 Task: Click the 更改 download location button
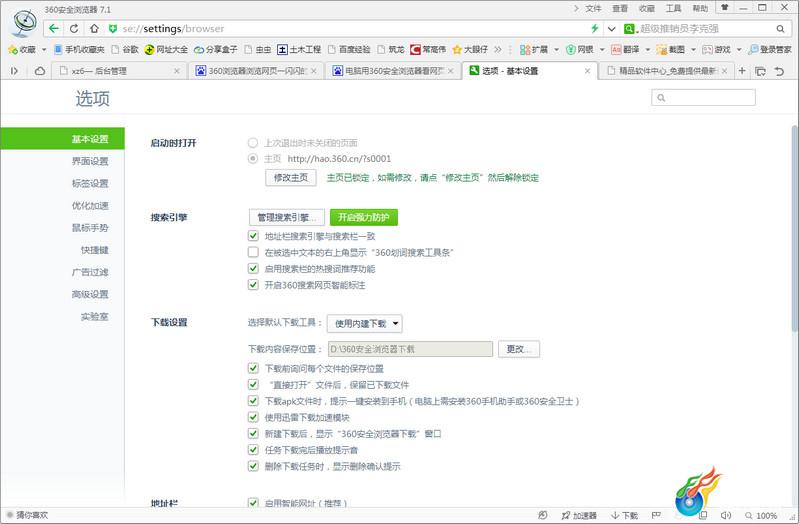(x=519, y=349)
